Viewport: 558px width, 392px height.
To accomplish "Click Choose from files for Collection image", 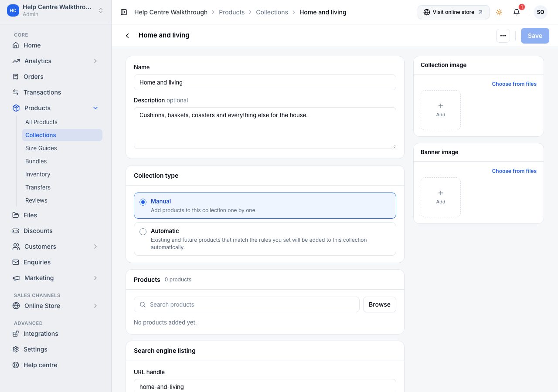I will tap(514, 84).
